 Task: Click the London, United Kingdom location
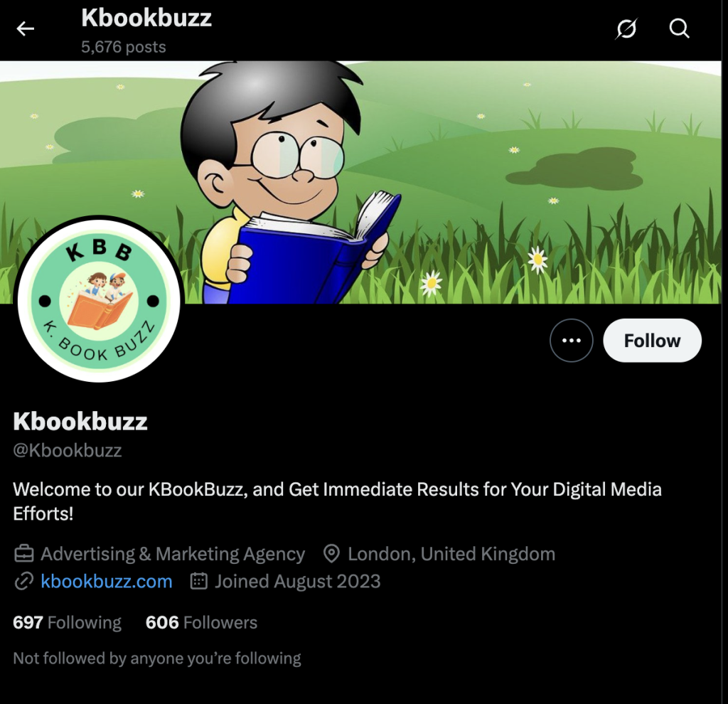451,554
